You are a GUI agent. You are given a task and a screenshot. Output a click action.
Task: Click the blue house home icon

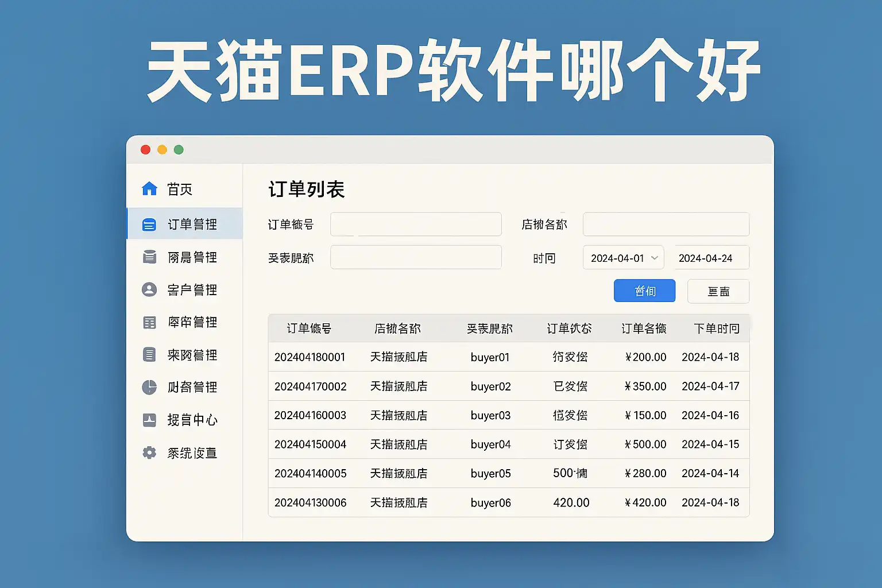[149, 189]
